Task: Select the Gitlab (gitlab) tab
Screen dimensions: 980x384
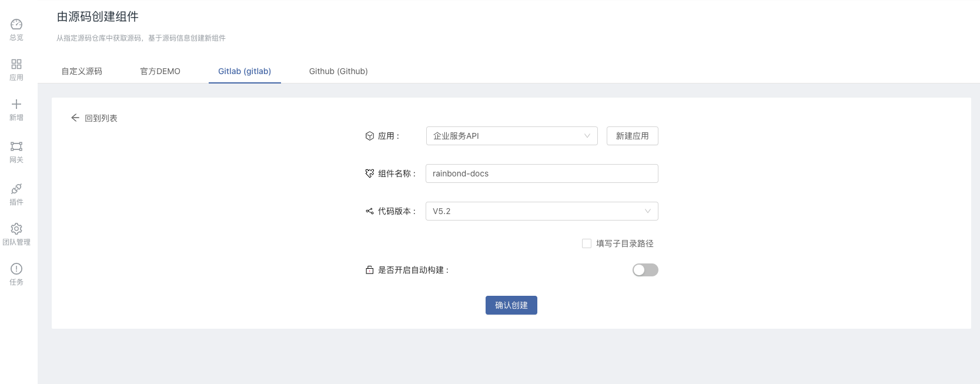Action: [245, 71]
